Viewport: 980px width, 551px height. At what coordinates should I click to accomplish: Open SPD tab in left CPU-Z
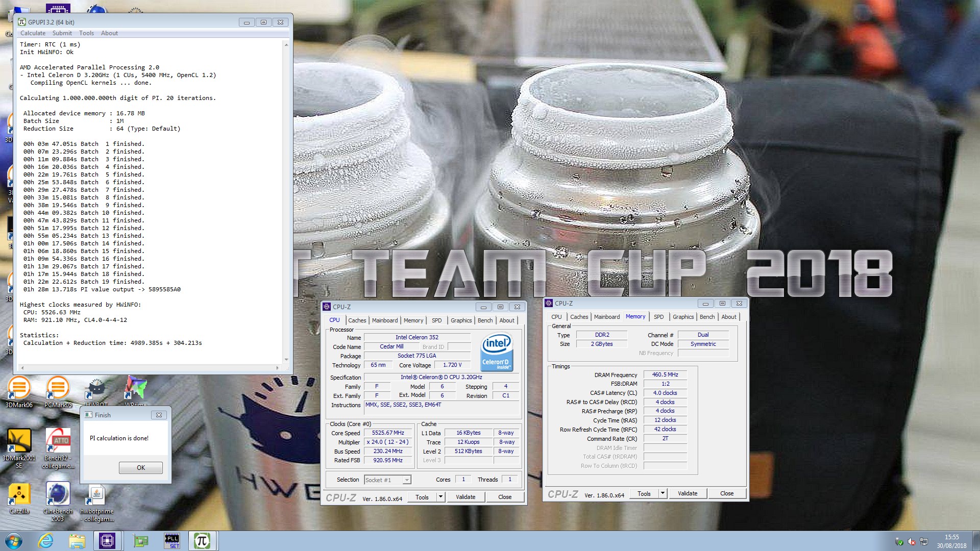(437, 320)
